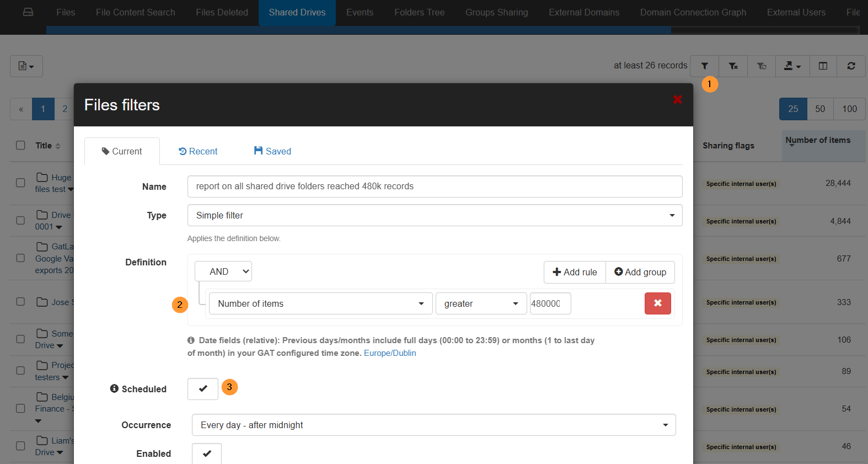Open the File Content Search tab

136,12
